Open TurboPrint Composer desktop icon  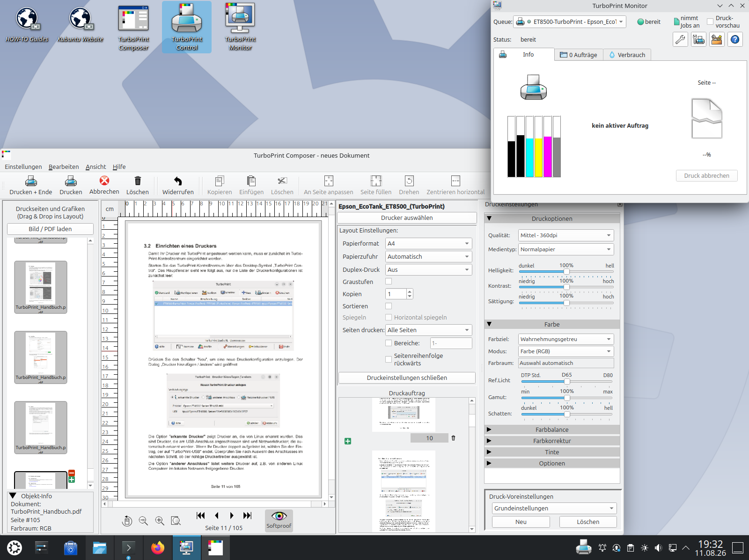point(133,27)
